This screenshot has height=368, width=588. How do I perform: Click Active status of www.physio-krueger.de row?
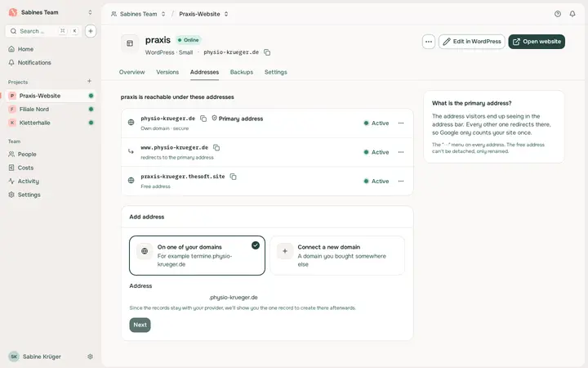tap(376, 152)
